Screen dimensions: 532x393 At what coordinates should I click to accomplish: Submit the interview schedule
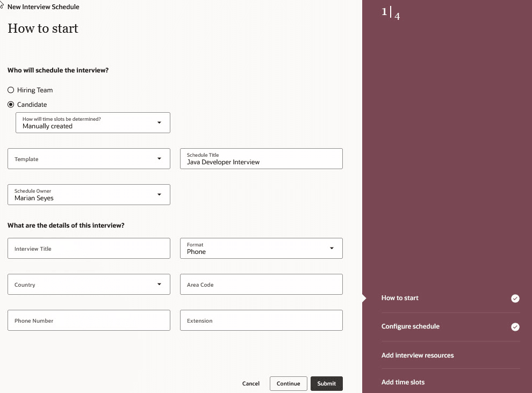point(326,383)
